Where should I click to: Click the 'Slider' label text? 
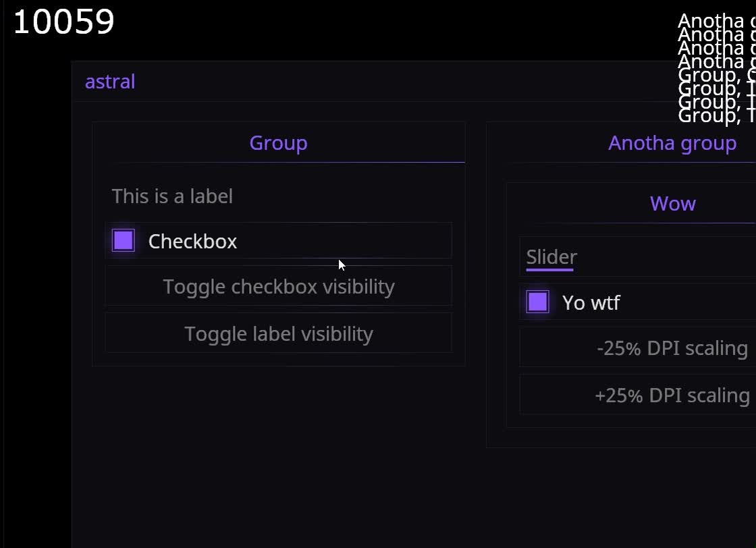[x=551, y=257]
